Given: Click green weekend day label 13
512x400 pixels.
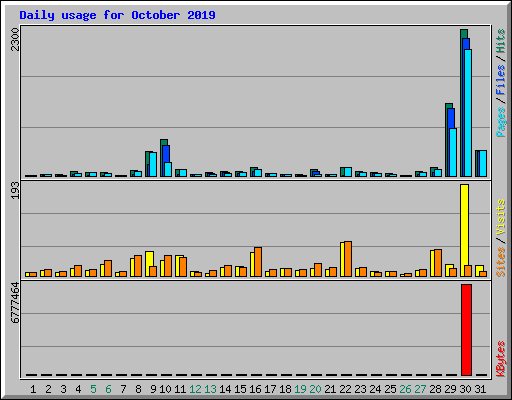Looking at the screenshot, I should pyautogui.click(x=210, y=389).
